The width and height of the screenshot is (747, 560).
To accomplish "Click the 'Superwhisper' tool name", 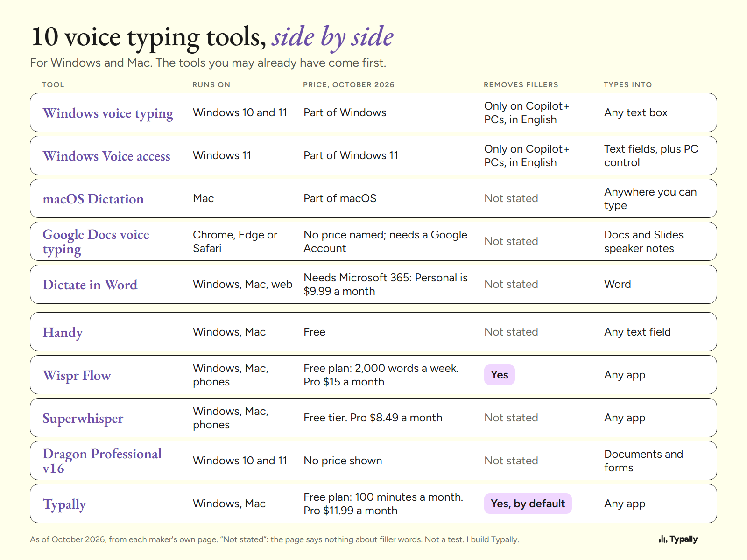I will click(83, 419).
